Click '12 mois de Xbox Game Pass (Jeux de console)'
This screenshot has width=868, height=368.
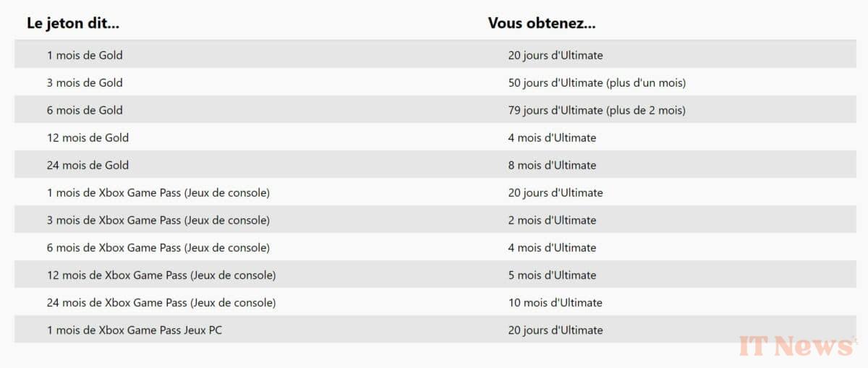pos(161,275)
